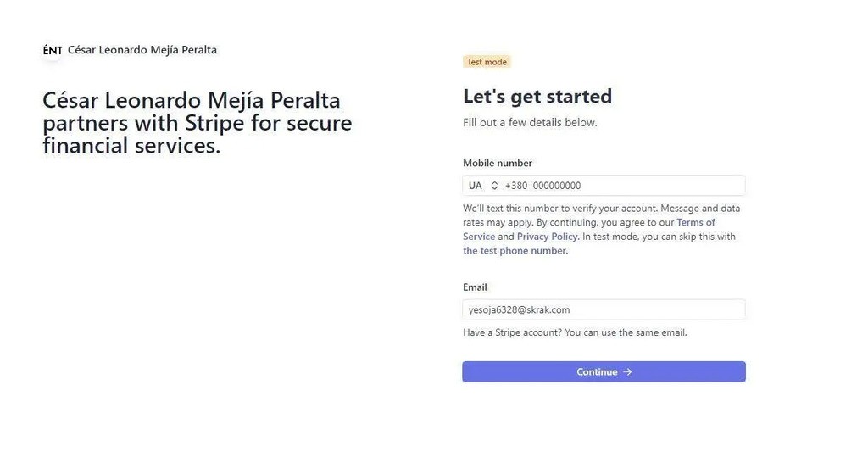Image resolution: width=868 pixels, height=457 pixels.
Task: Click the "Mobile number" field label
Action: pos(498,163)
